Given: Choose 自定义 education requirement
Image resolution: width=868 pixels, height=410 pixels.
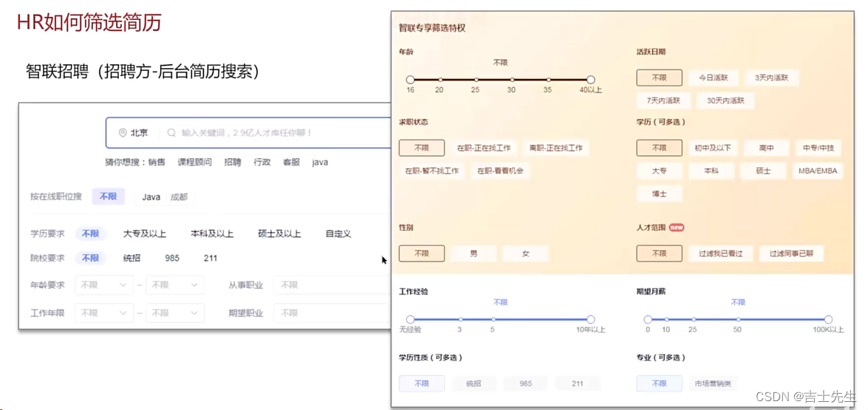Looking at the screenshot, I should pos(338,233).
